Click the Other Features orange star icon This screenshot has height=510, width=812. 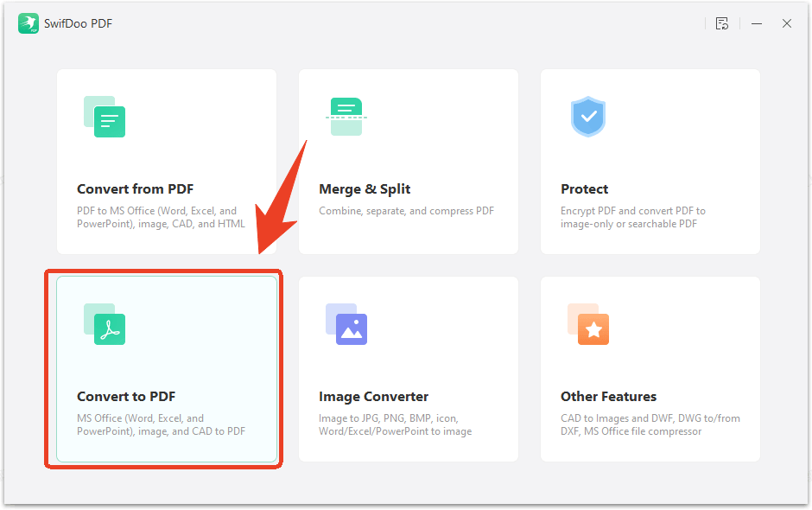[588, 324]
